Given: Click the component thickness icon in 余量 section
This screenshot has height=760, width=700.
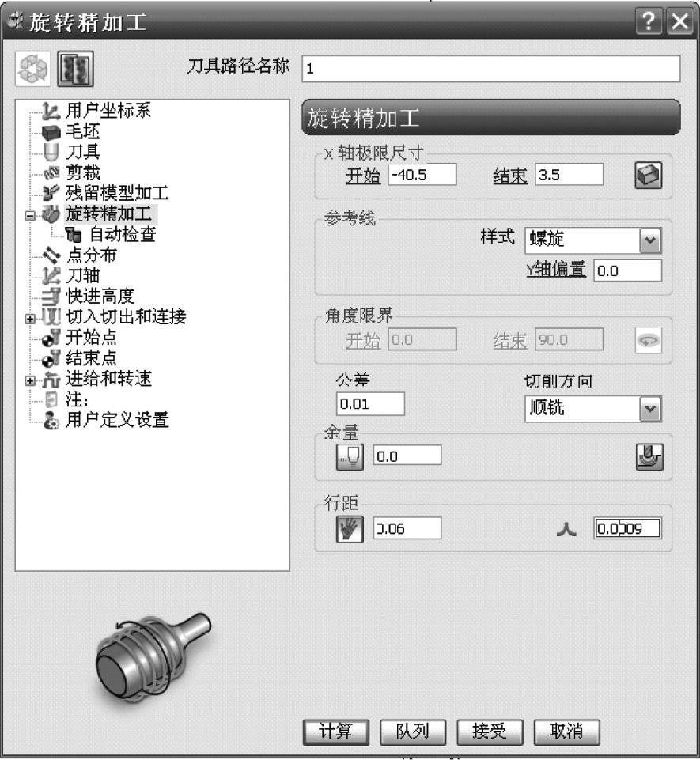Looking at the screenshot, I should point(649,456).
